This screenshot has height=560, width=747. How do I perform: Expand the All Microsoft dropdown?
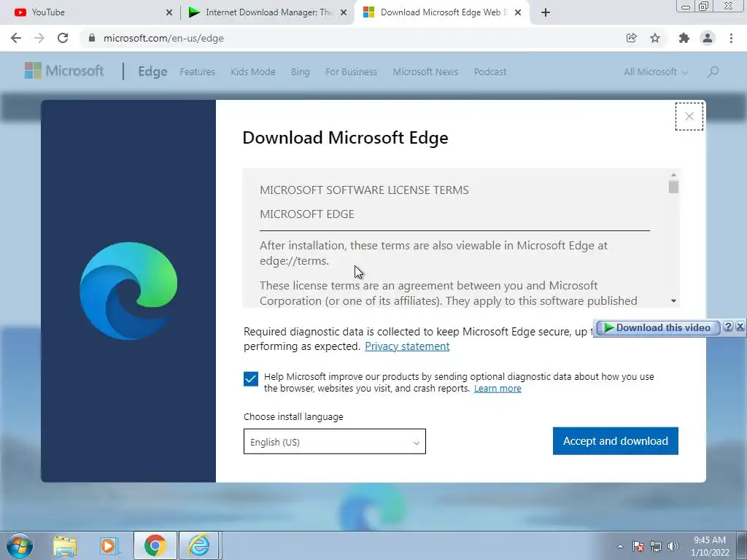(656, 72)
